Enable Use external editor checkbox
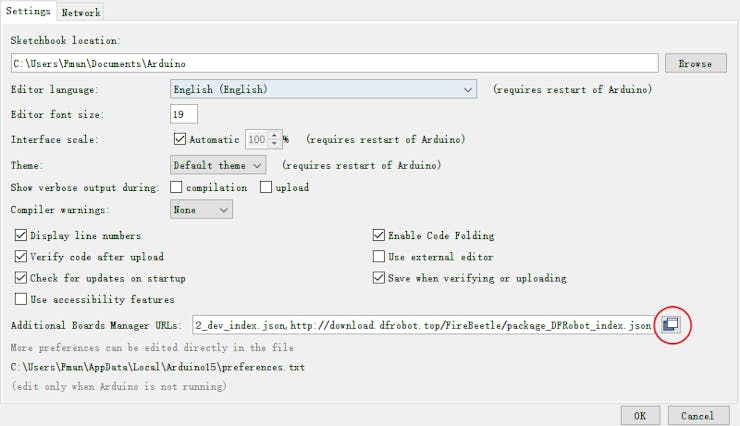Viewport: 740px width, 426px height. tap(378, 256)
